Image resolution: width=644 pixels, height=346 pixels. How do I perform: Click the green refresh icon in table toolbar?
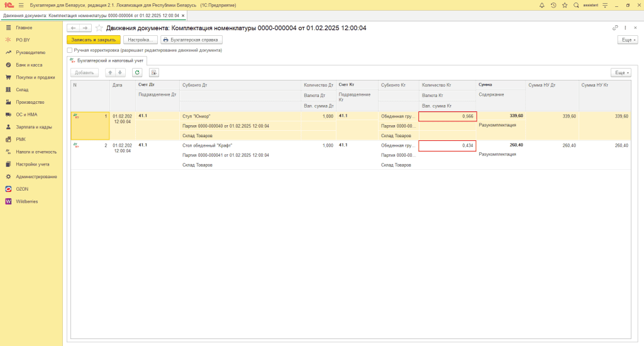tap(136, 72)
